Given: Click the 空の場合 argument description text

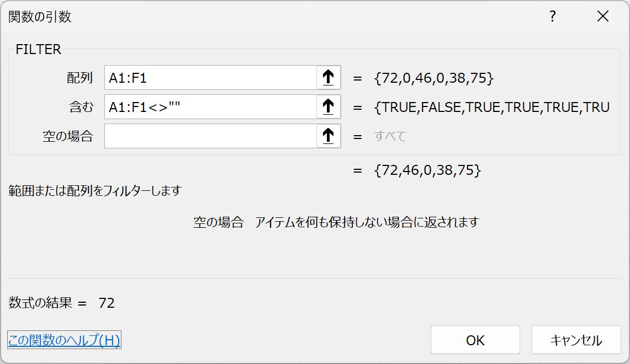Looking at the screenshot, I should pyautogui.click(x=336, y=222).
